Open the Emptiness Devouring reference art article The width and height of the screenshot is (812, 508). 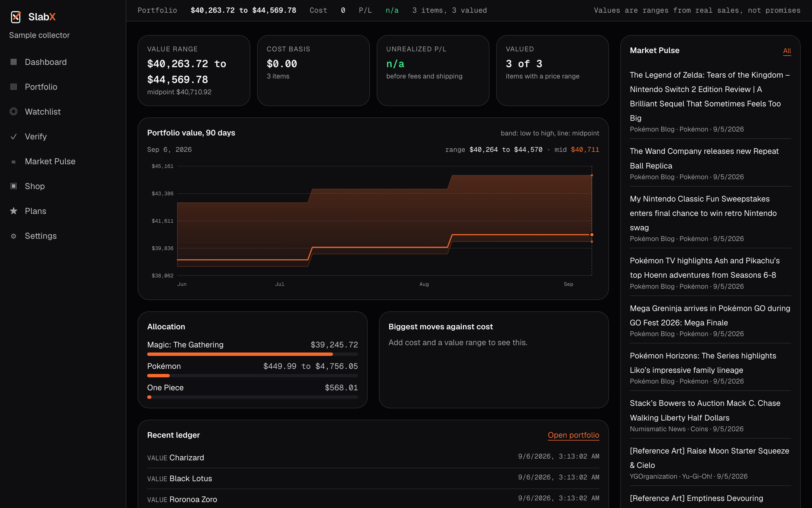point(696,498)
